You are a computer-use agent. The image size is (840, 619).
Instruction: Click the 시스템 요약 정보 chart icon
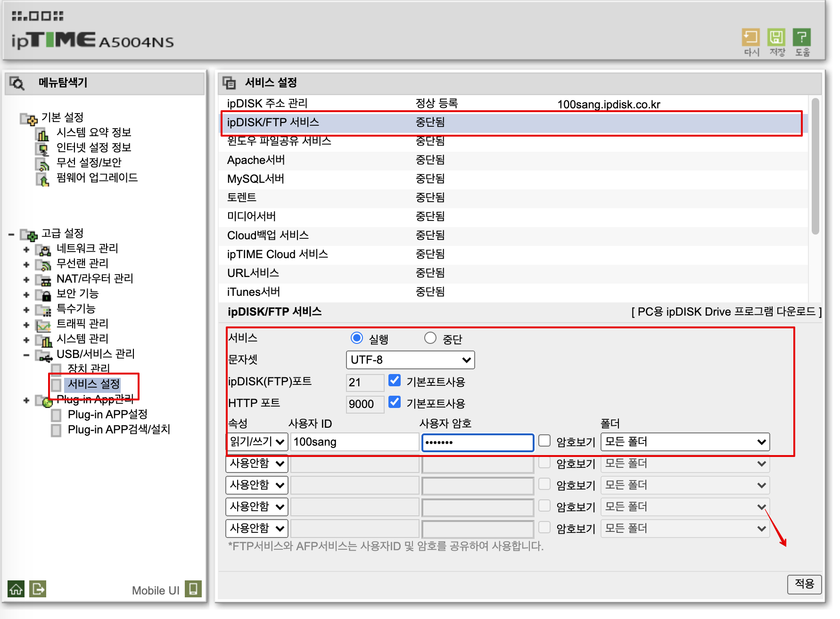43,134
